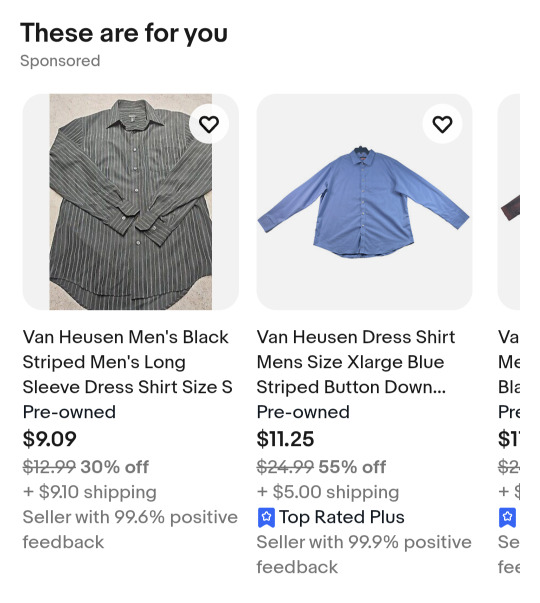The height and width of the screenshot is (603, 540).
Task: Click '+ $5.00 shipping' text
Action: [328, 492]
